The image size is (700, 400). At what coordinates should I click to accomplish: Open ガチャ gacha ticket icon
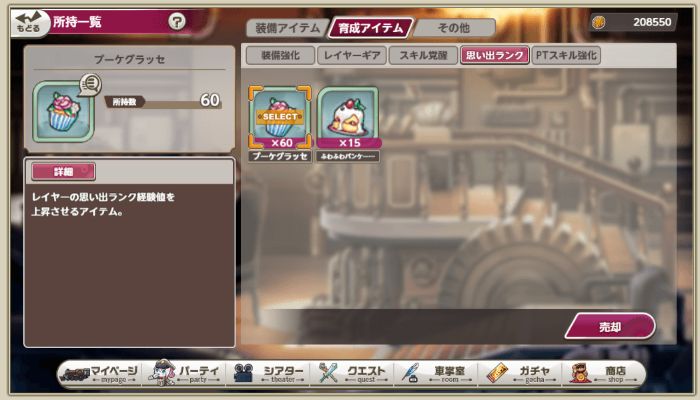(497, 373)
